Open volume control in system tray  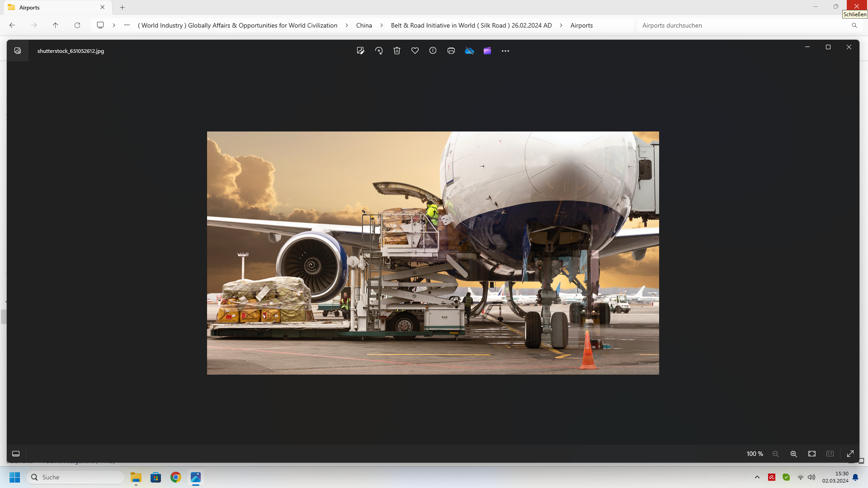811,477
